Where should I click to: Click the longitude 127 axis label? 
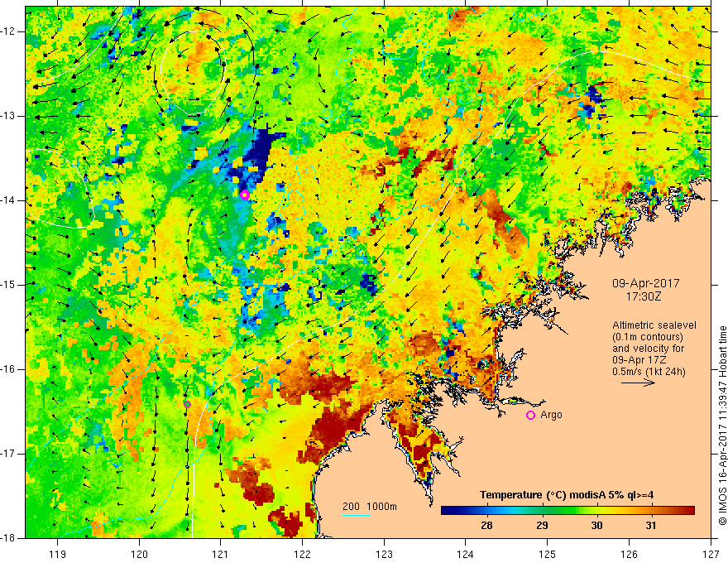click(x=711, y=554)
